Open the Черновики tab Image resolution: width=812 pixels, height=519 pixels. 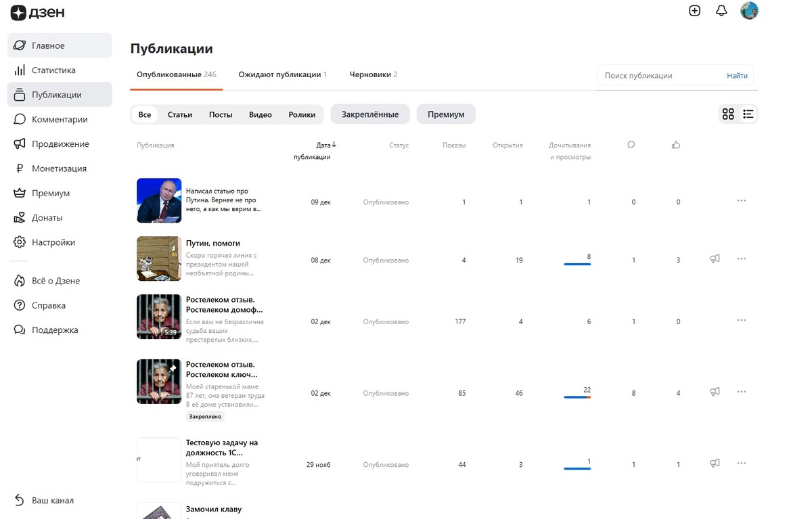point(374,74)
